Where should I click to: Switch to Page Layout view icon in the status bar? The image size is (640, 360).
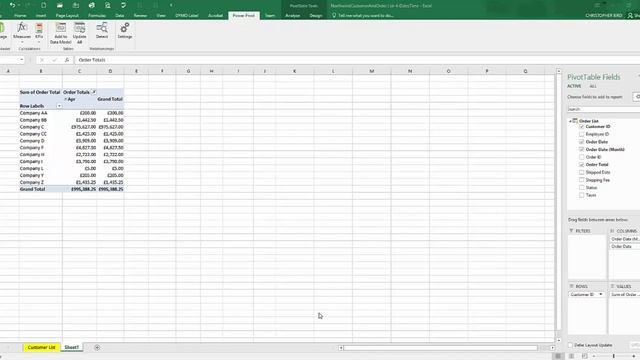click(x=571, y=356)
